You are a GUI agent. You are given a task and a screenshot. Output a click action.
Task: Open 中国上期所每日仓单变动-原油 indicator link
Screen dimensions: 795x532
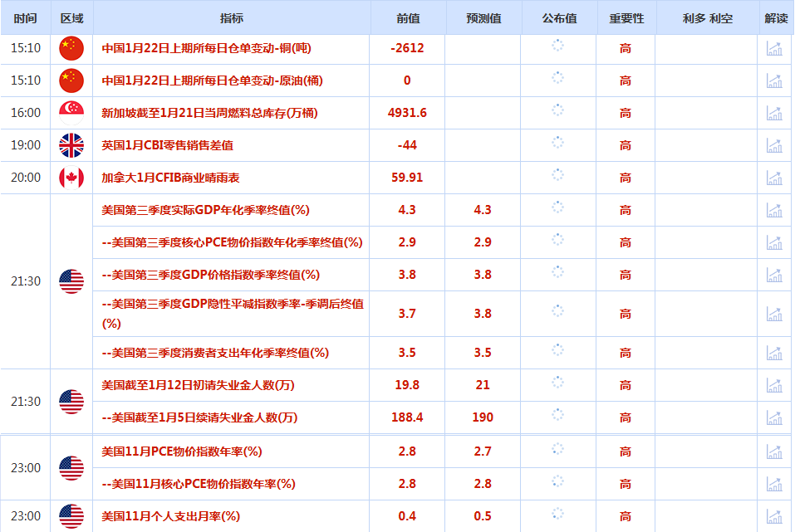(212, 81)
